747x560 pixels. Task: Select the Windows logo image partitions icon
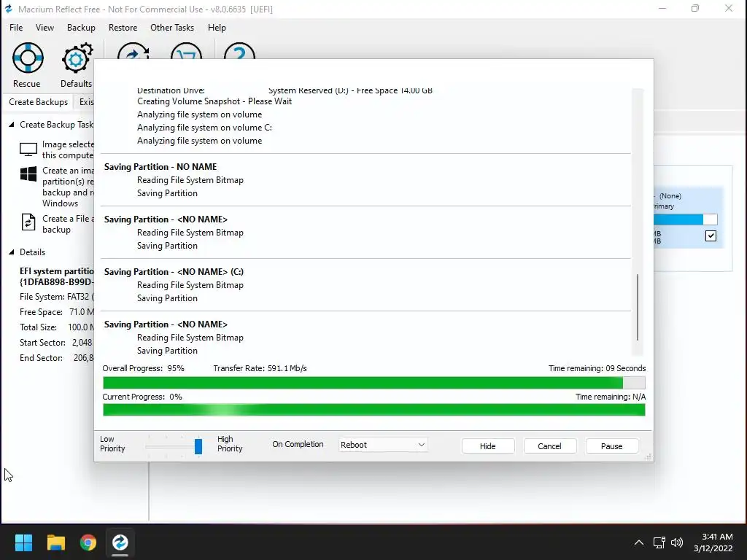pyautogui.click(x=28, y=174)
